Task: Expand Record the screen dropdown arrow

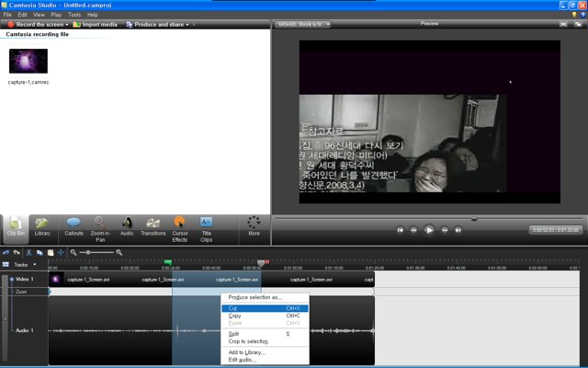Action: (67, 25)
